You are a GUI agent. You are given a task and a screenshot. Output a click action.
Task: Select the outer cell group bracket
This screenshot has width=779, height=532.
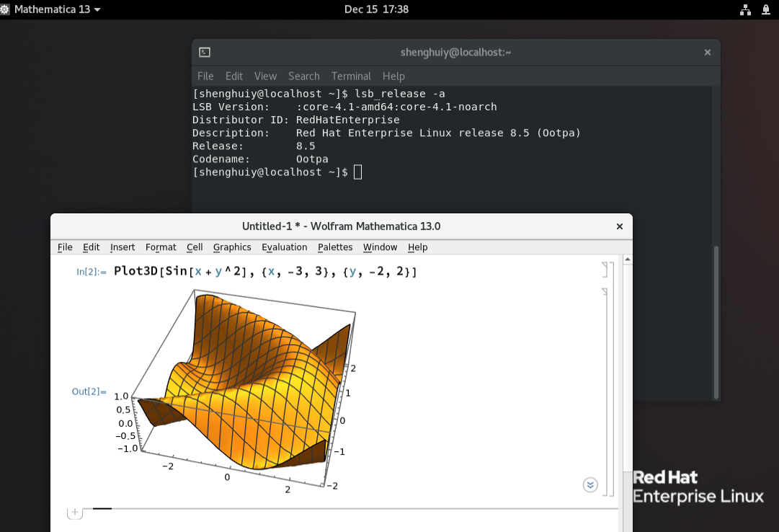coord(612,379)
